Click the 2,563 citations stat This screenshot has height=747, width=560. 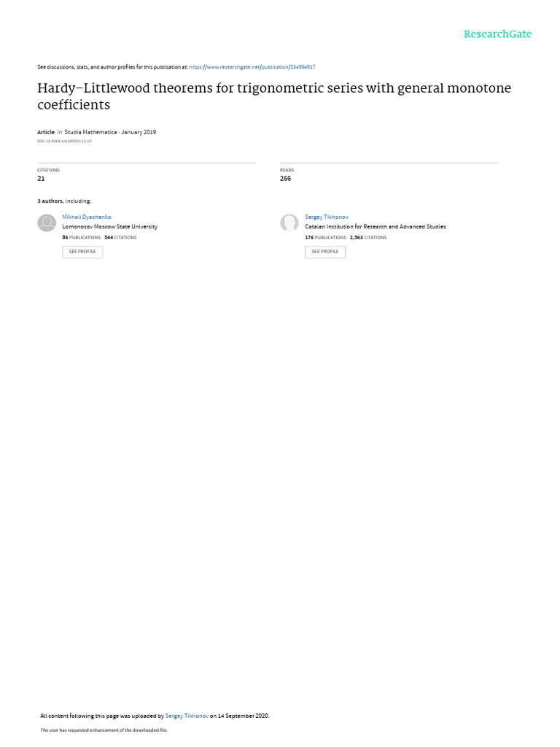coord(368,237)
